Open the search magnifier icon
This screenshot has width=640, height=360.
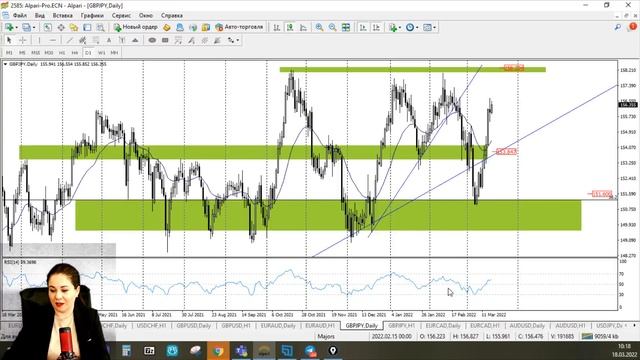[x=618, y=27]
